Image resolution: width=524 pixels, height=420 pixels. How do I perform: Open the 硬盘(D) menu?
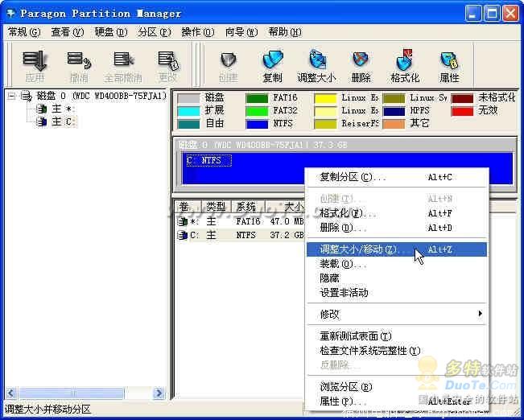tap(111, 32)
